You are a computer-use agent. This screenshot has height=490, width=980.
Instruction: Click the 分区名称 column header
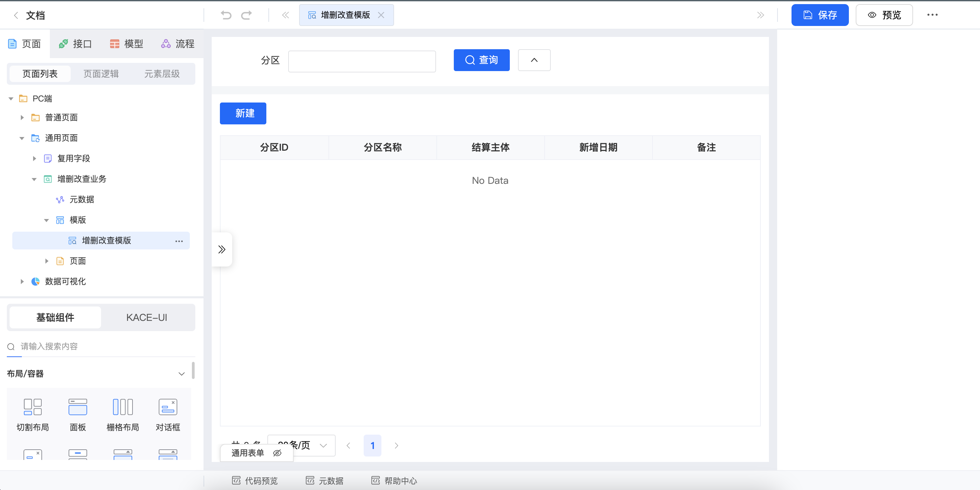[382, 147]
